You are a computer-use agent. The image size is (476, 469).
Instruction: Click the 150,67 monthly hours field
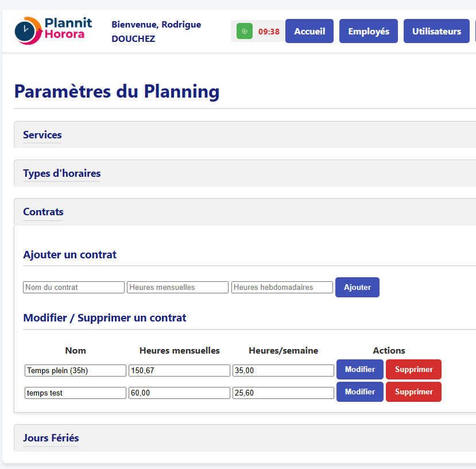pyautogui.click(x=179, y=371)
